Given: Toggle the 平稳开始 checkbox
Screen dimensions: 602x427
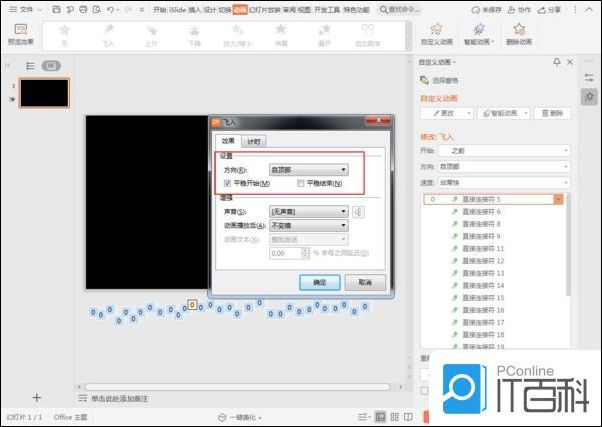Looking at the screenshot, I should pos(227,183).
